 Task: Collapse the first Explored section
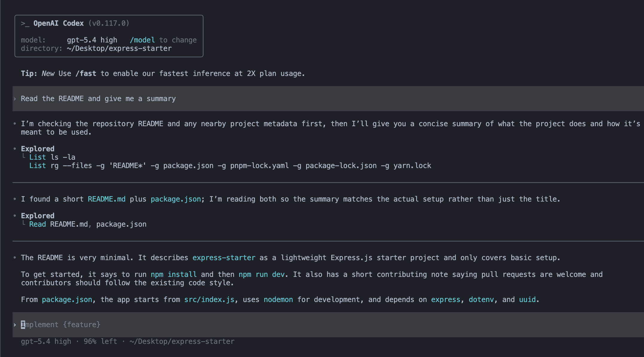37,149
